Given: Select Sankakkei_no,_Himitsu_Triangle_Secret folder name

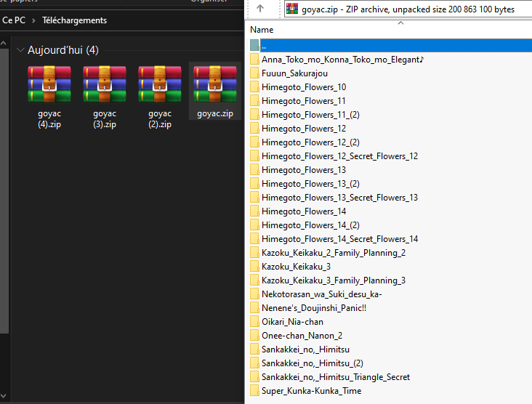Looking at the screenshot, I should [x=336, y=377].
